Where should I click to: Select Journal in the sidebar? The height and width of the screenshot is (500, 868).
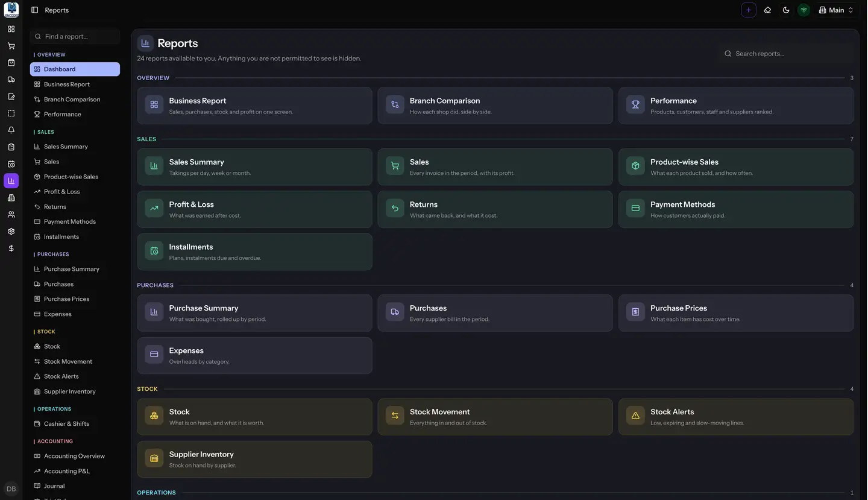click(75, 486)
